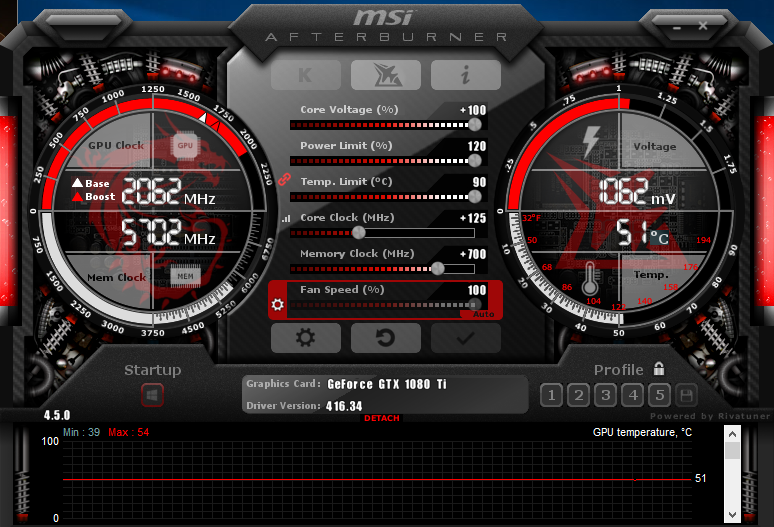The width and height of the screenshot is (774, 527).
Task: Click the GPU chip icon on gauge
Action: [x=185, y=146]
